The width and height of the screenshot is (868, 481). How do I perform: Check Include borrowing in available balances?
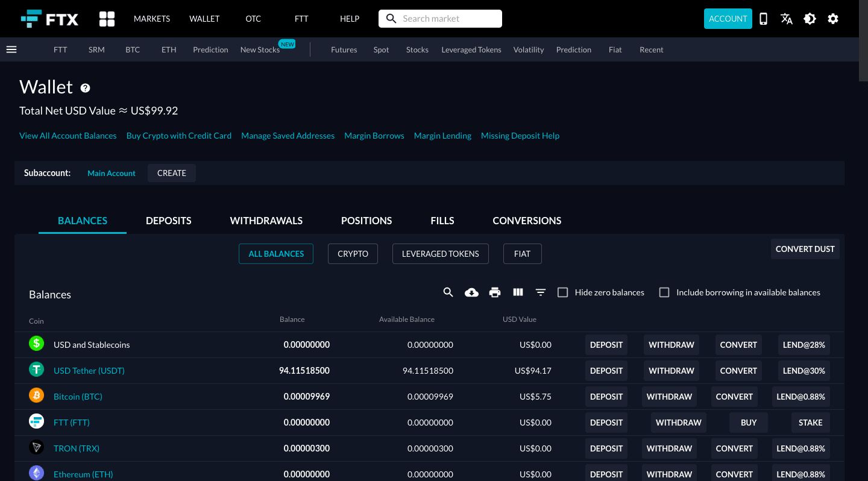[x=664, y=292]
